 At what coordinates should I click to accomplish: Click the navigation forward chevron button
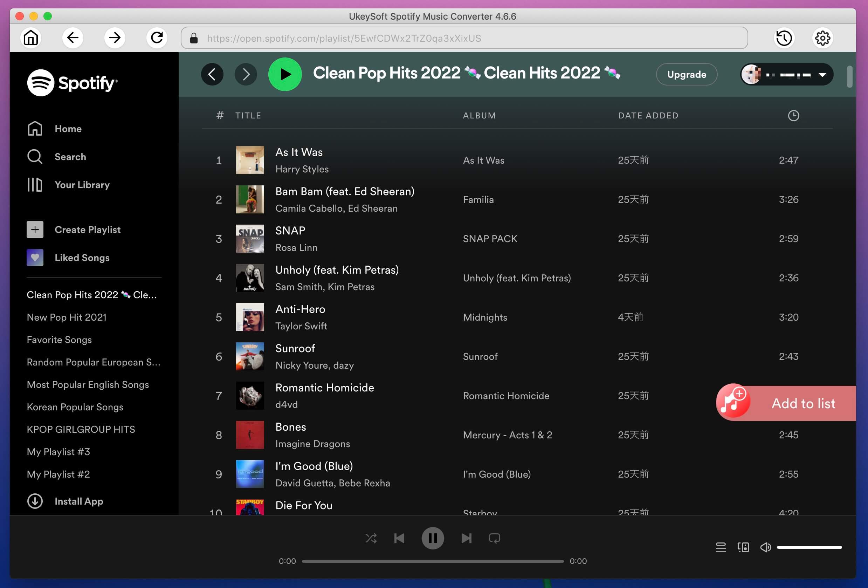[x=247, y=74]
